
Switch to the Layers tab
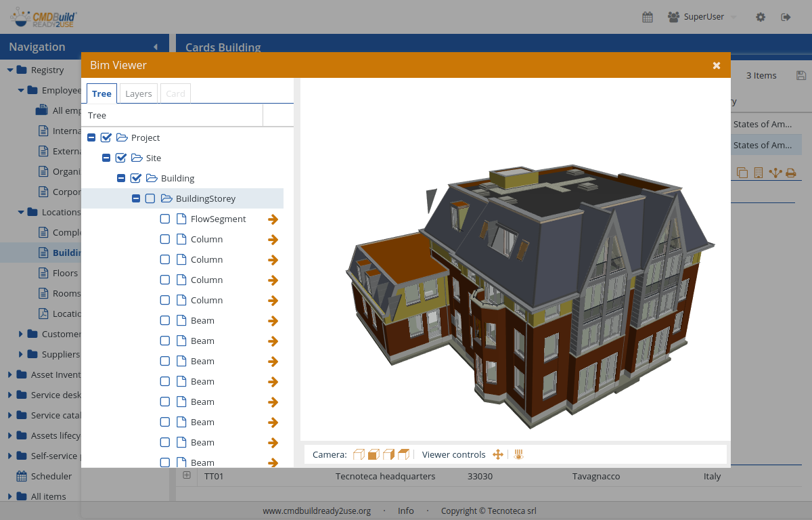138,94
